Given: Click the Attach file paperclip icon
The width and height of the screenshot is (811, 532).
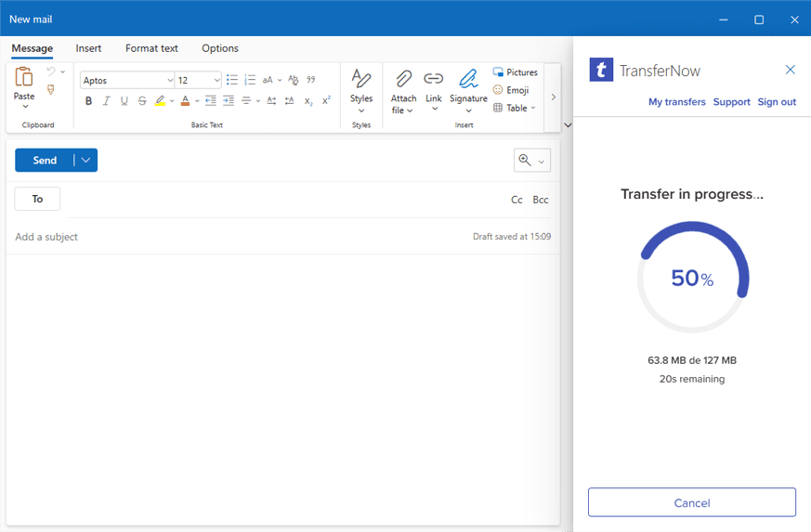Looking at the screenshot, I should tap(403, 79).
